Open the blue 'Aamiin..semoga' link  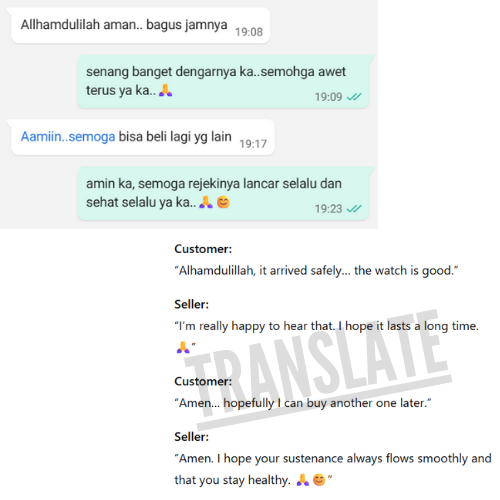pos(68,137)
